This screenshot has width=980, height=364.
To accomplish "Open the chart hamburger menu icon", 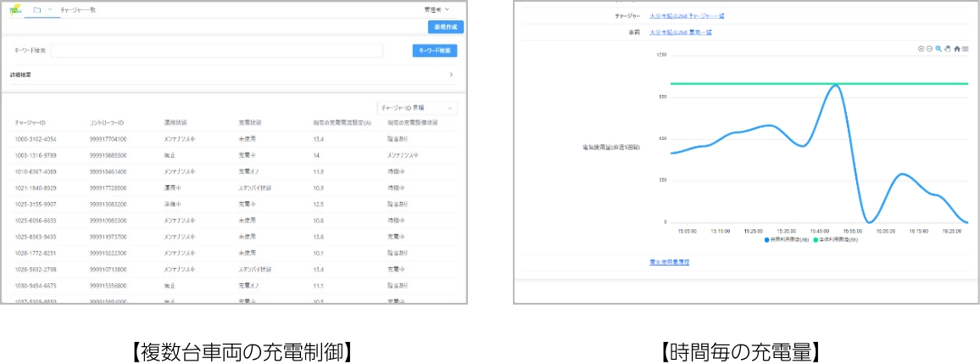I will click(x=966, y=49).
